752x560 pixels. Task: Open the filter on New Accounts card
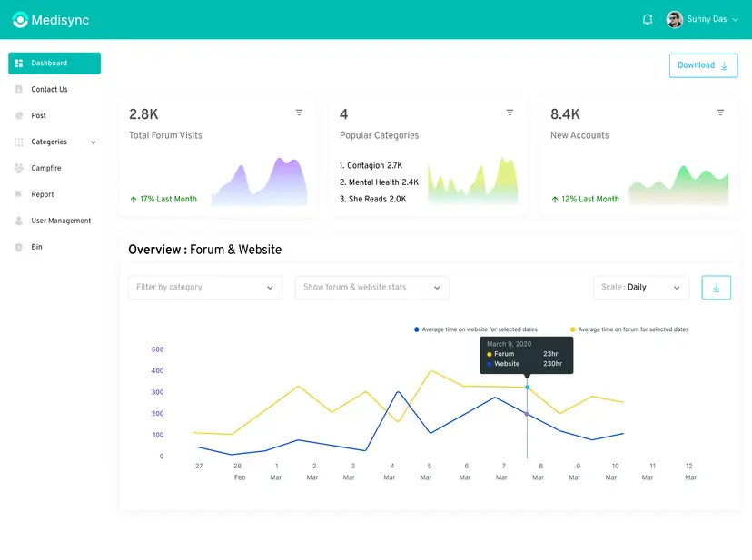click(720, 113)
